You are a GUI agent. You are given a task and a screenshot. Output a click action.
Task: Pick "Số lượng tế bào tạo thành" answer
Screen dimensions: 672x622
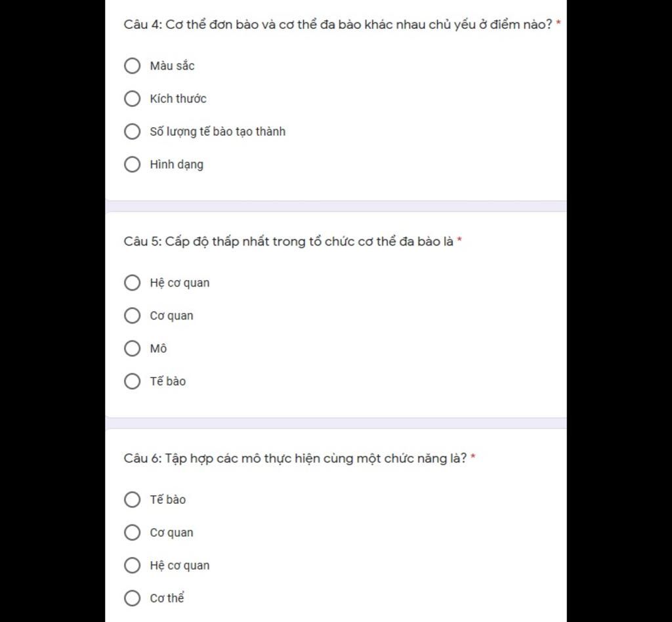pyautogui.click(x=133, y=131)
